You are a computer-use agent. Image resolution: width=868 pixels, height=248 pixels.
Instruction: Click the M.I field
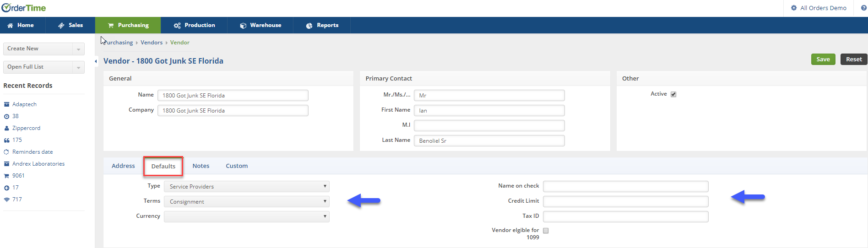[489, 125]
